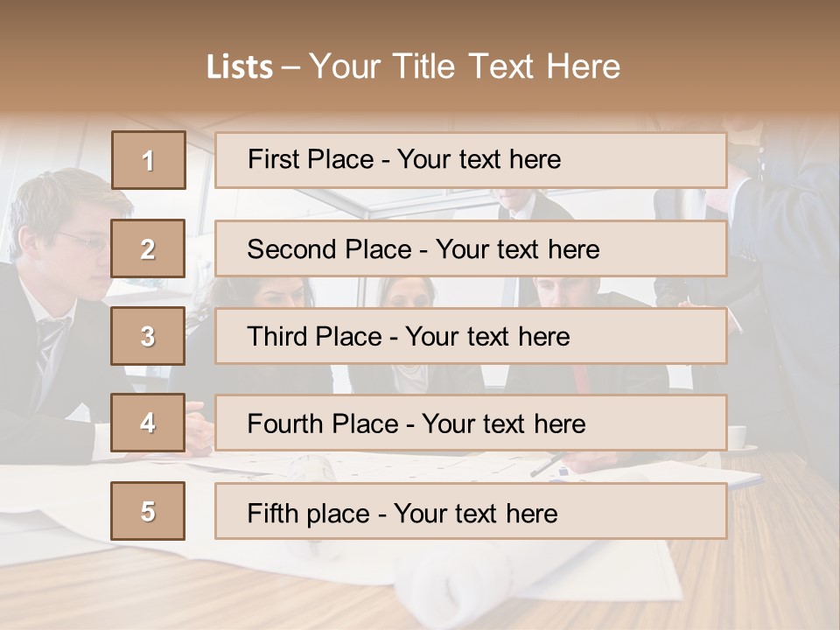Select the 'Fifth place' text bar
840x630 pixels.
click(x=471, y=511)
